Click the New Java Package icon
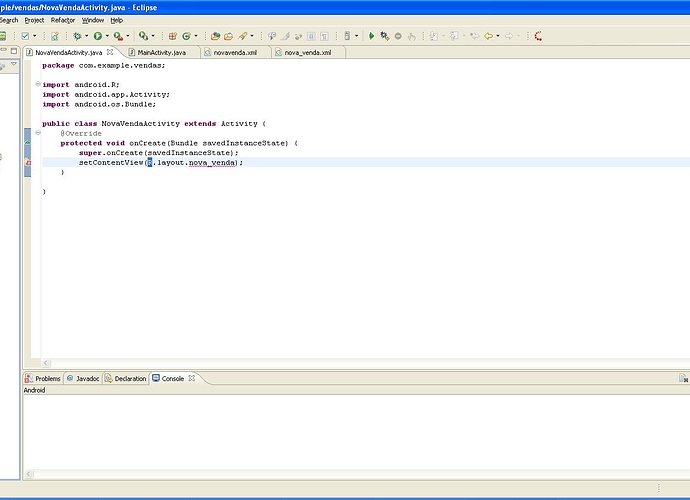This screenshot has width=690, height=500. (x=173, y=36)
